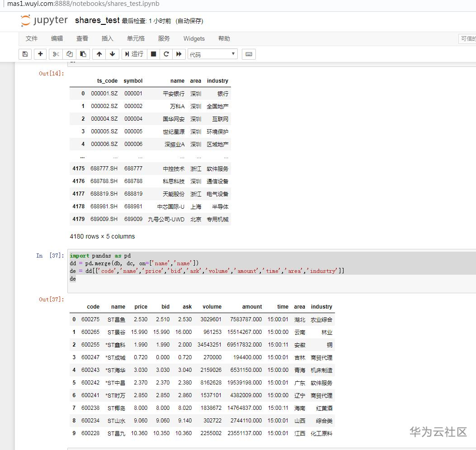
Task: Run the cell with 运行 button
Action: point(134,54)
